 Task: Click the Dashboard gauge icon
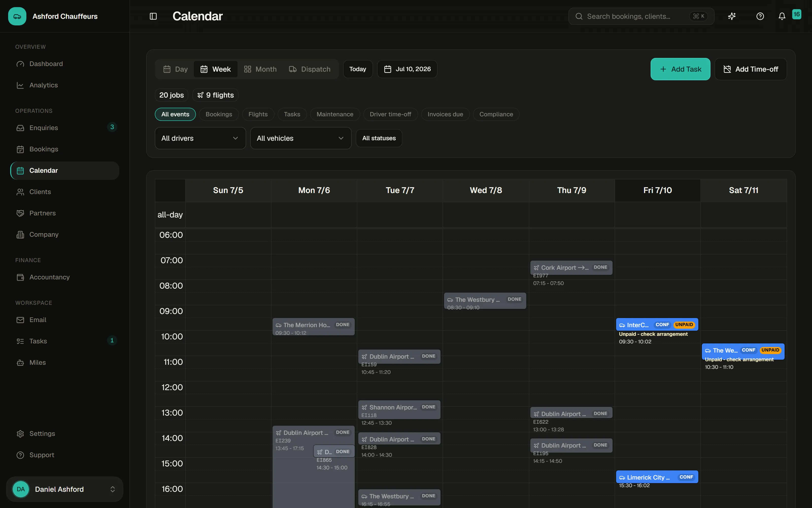(20, 64)
